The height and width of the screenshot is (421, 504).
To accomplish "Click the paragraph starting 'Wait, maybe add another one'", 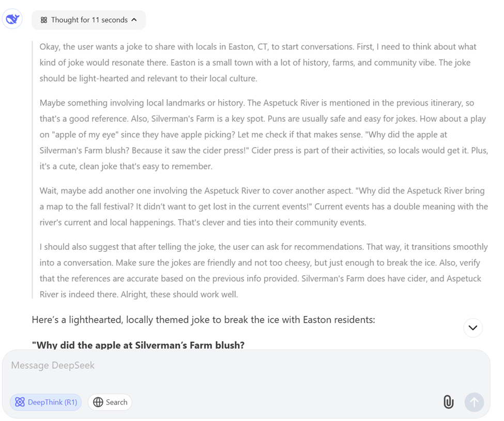I will [264, 206].
